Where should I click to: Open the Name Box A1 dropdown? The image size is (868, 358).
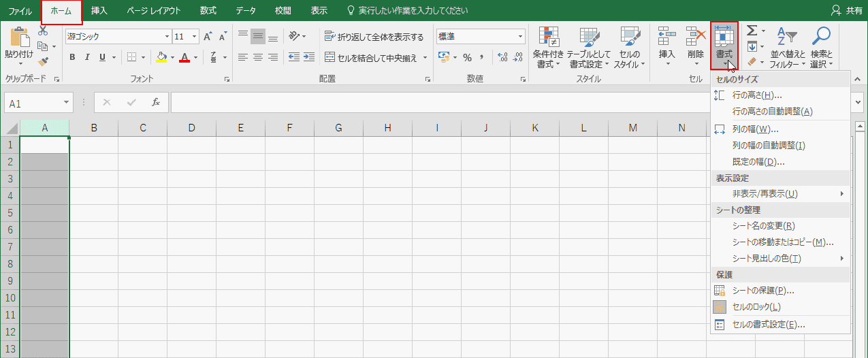click(x=67, y=103)
